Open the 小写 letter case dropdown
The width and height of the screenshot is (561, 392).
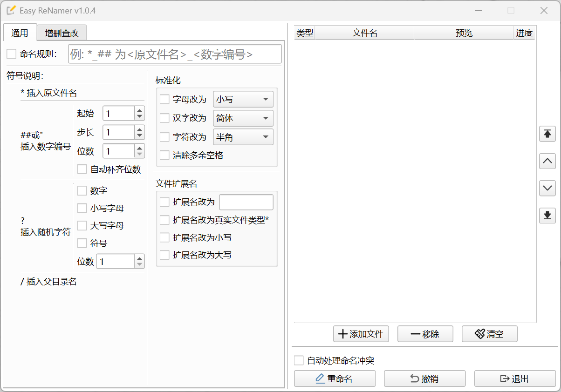pos(243,99)
